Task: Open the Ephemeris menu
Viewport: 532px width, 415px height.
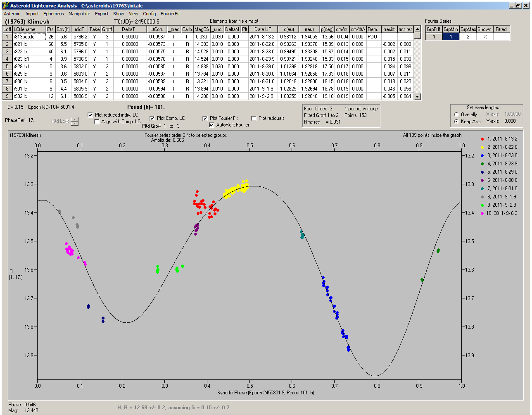Action: (x=54, y=14)
